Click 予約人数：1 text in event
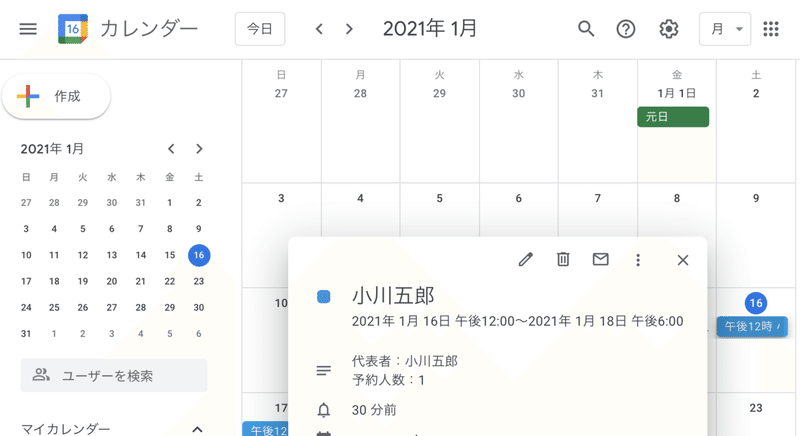 (x=388, y=380)
